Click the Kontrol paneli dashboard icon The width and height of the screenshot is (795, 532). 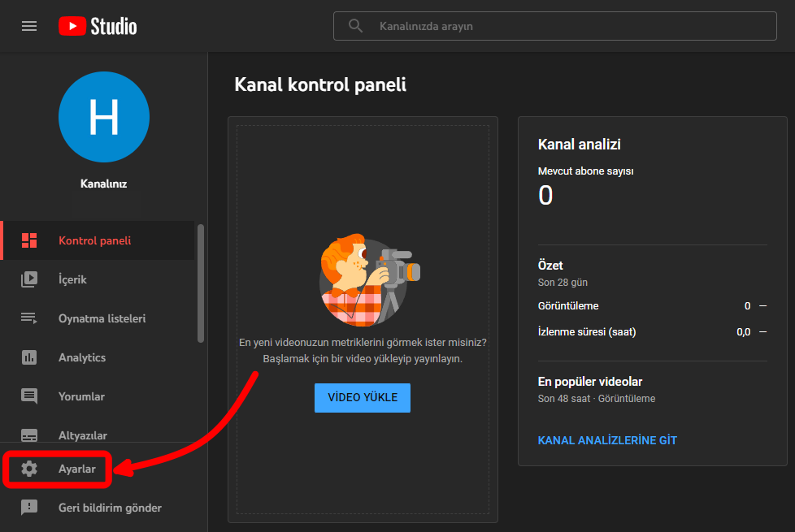[29, 240]
